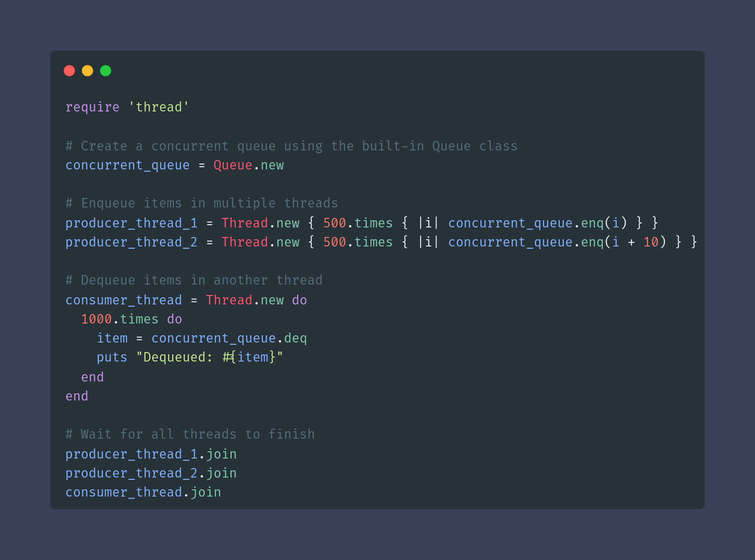The image size is (755, 560).
Task: Click the "item = concurrent_queue.deq" line
Action: (202, 338)
